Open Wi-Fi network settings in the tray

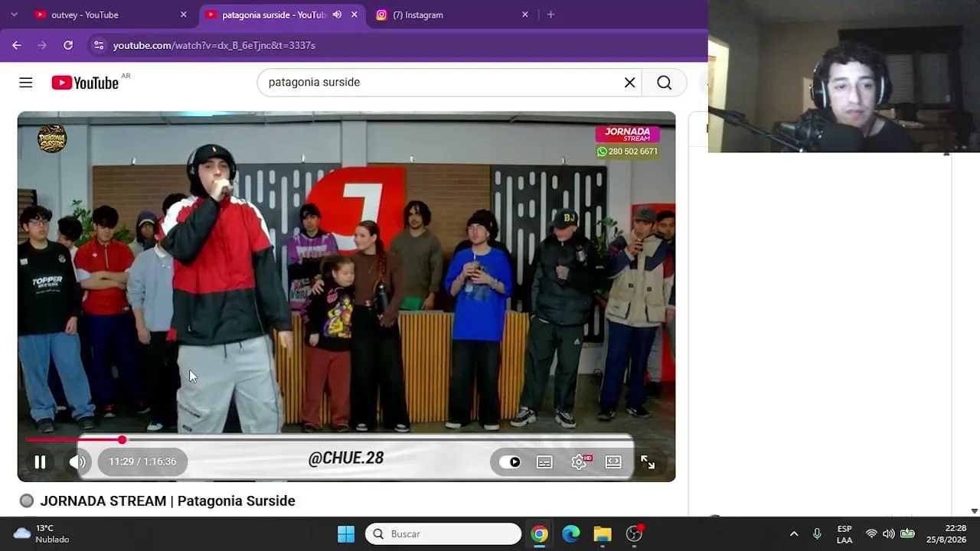point(871,534)
